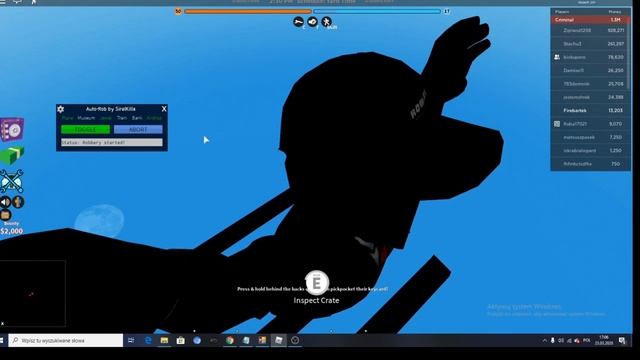Image resolution: width=640 pixels, height=360 pixels.
Task: Click the green TOGGLE button
Action: pyautogui.click(x=85, y=129)
